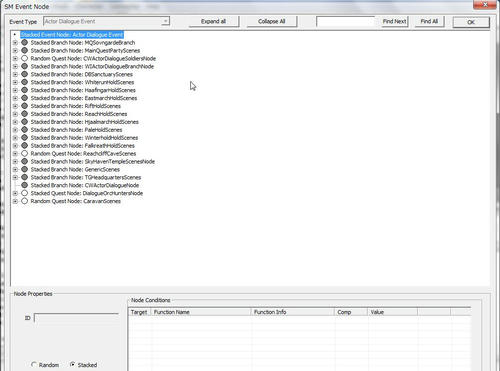Open the Event Type dropdown
The image size is (500, 371).
(165, 21)
